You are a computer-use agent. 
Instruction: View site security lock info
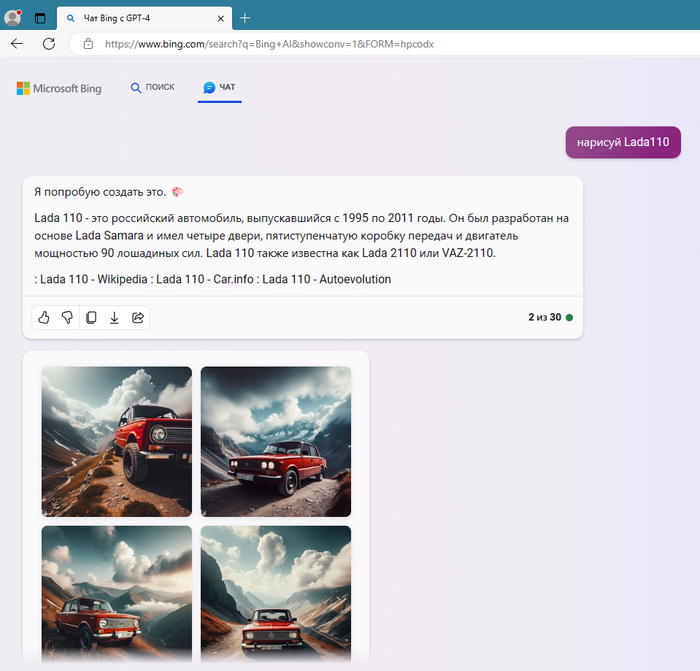(88, 44)
